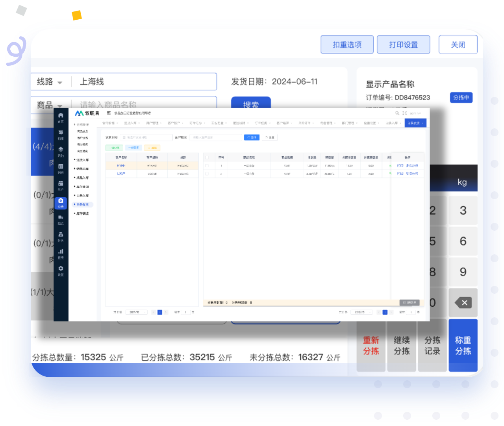Switch to the highlighted blue rightmost tab
504x426 pixels.
point(415,123)
